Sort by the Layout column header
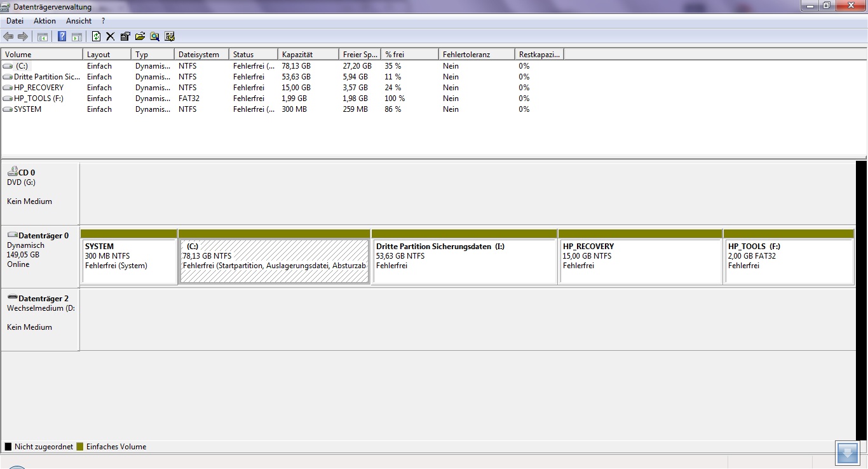This screenshot has height=469, width=868. click(107, 55)
